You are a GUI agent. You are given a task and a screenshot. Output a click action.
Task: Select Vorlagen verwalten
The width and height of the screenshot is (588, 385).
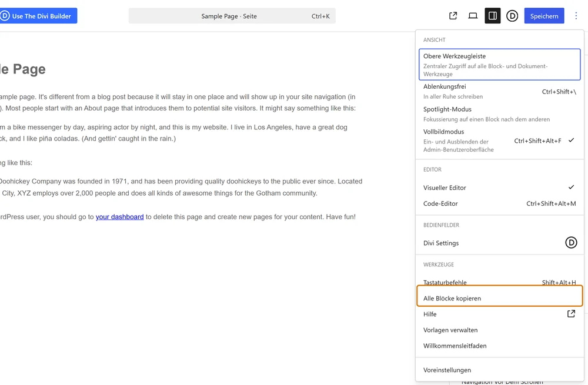(499, 330)
